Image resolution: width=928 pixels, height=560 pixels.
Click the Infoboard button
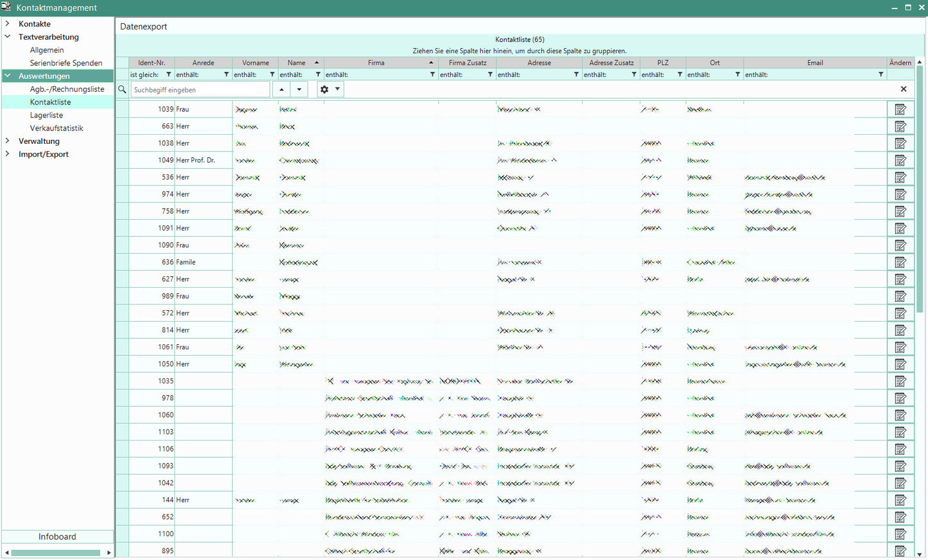(57, 537)
